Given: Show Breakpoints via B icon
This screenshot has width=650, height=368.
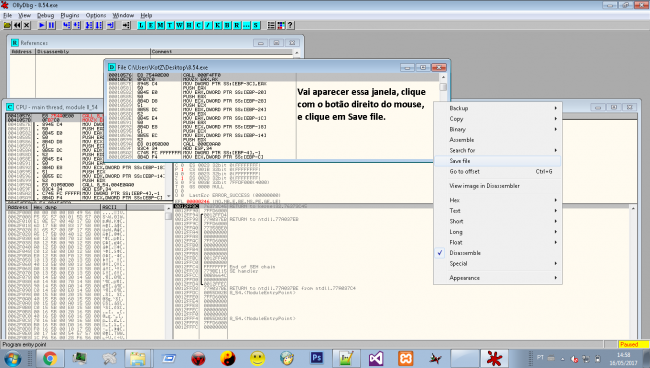Looking at the screenshot, I should tap(227, 25).
